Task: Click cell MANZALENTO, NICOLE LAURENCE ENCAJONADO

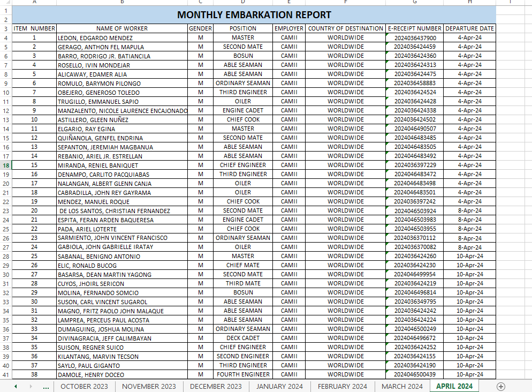Action: point(122,111)
